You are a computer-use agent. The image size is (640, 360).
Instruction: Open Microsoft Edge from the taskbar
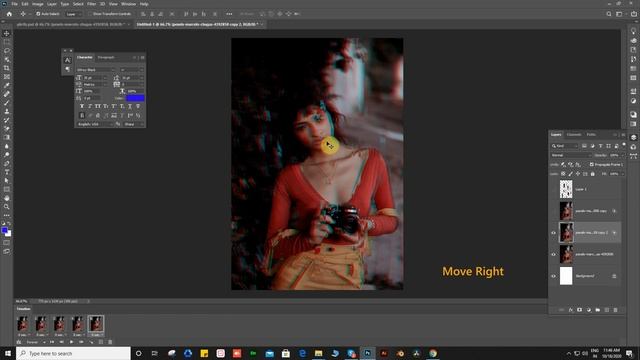(302, 353)
